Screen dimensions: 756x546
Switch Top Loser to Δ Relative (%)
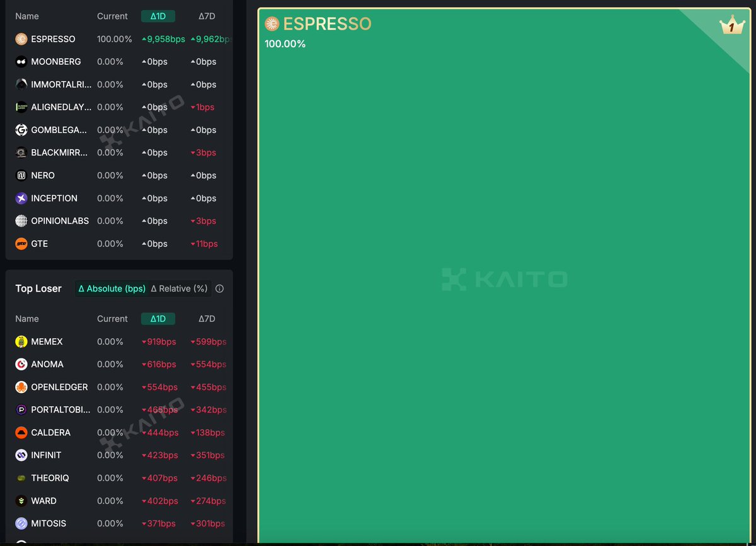pyautogui.click(x=179, y=288)
